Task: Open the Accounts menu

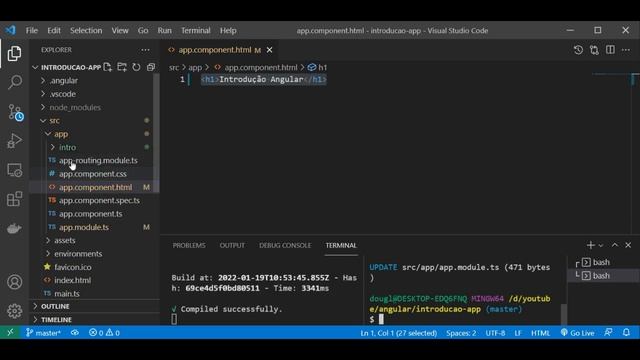Action: (x=14, y=282)
